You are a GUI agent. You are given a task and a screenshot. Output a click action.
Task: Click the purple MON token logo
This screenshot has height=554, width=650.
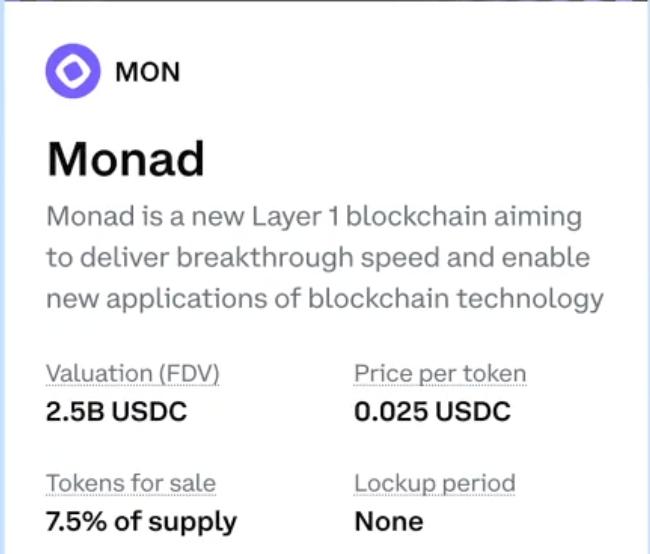[x=73, y=72]
